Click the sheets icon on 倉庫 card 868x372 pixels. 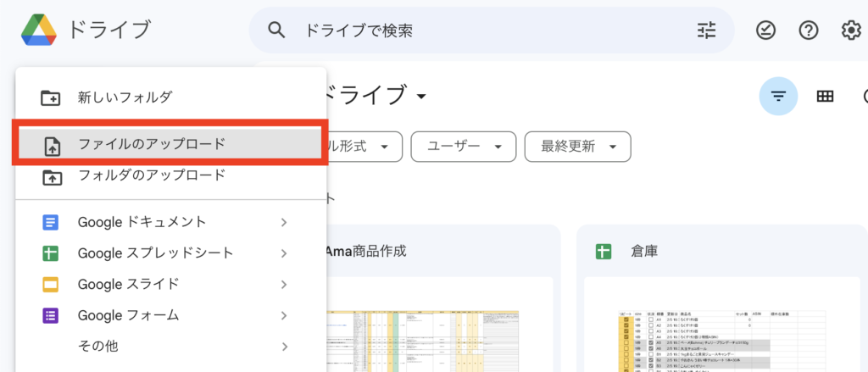pos(603,252)
